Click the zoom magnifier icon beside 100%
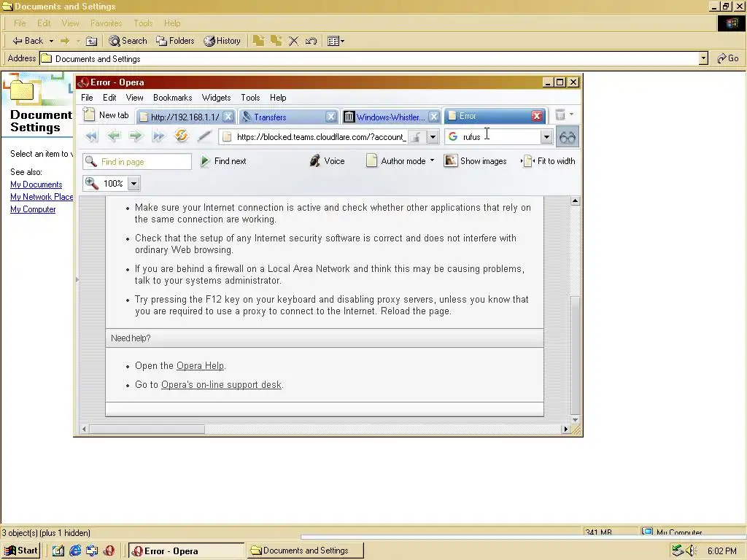The width and height of the screenshot is (747, 560). (91, 183)
